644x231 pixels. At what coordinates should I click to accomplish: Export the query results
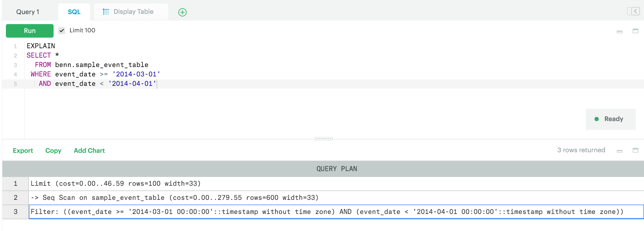point(23,150)
